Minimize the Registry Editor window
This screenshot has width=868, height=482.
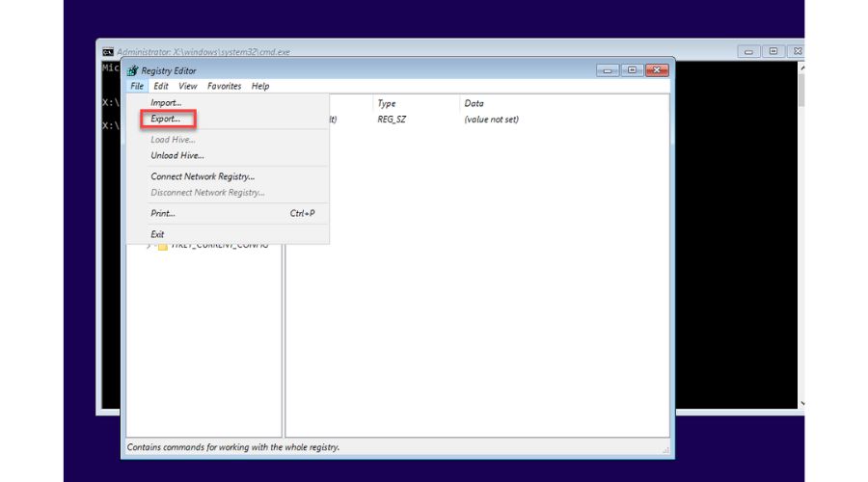608,70
